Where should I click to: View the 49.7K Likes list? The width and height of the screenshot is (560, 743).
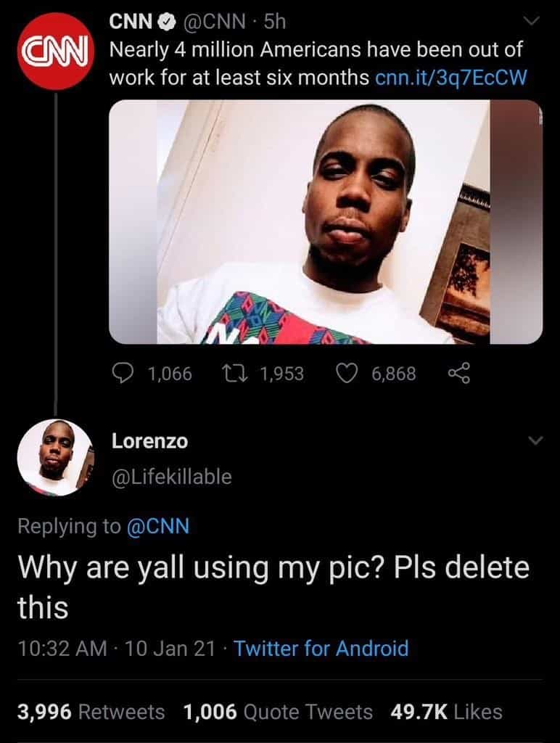tap(446, 712)
